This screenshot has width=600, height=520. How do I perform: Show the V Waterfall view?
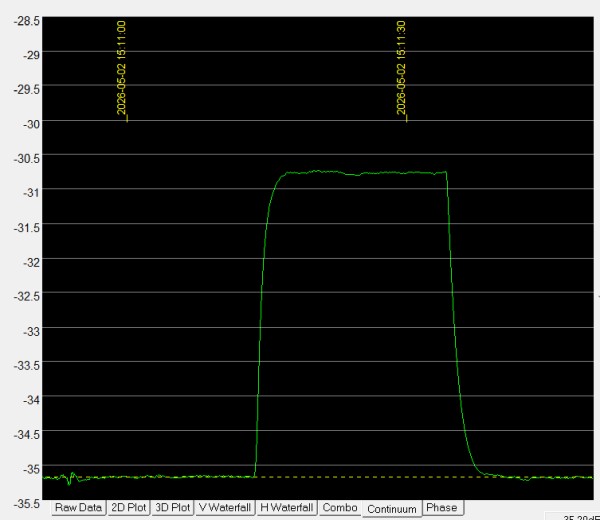pyautogui.click(x=225, y=508)
